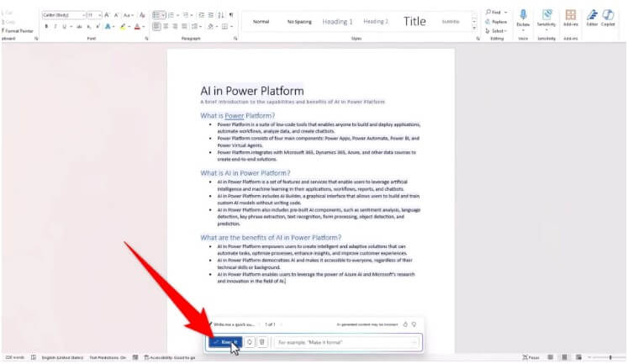The image size is (628, 364).
Task: Apply a numbered list
Action: (x=172, y=15)
